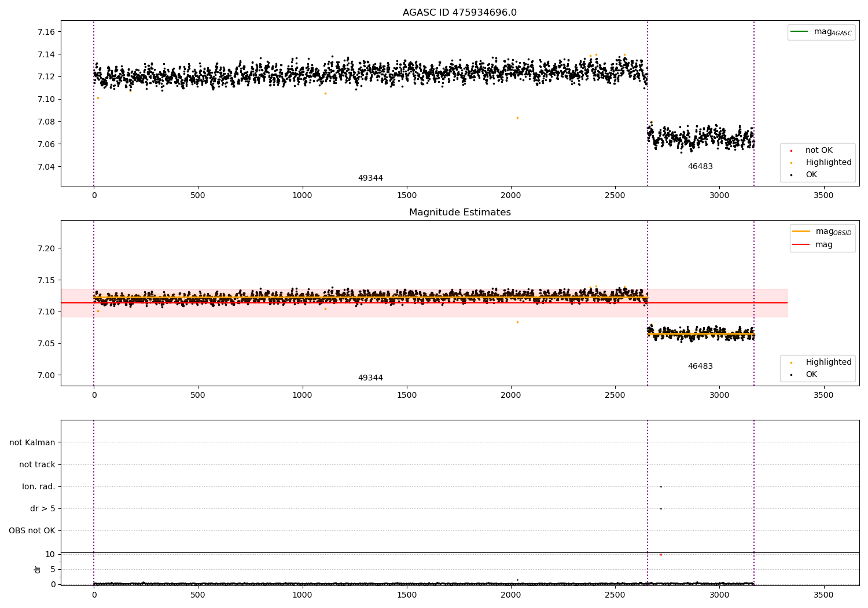
Task: Click the 7.16 y-axis tick label
Action: coord(46,32)
